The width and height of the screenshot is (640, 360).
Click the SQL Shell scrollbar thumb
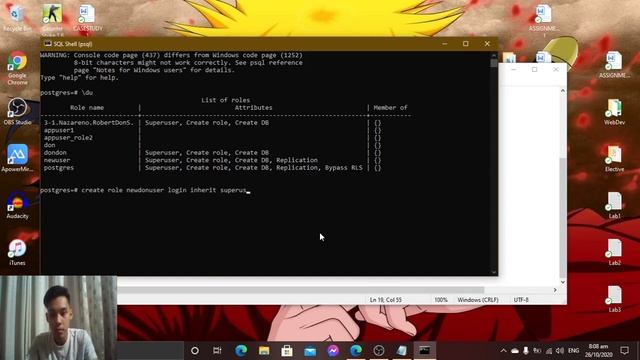coord(494,63)
